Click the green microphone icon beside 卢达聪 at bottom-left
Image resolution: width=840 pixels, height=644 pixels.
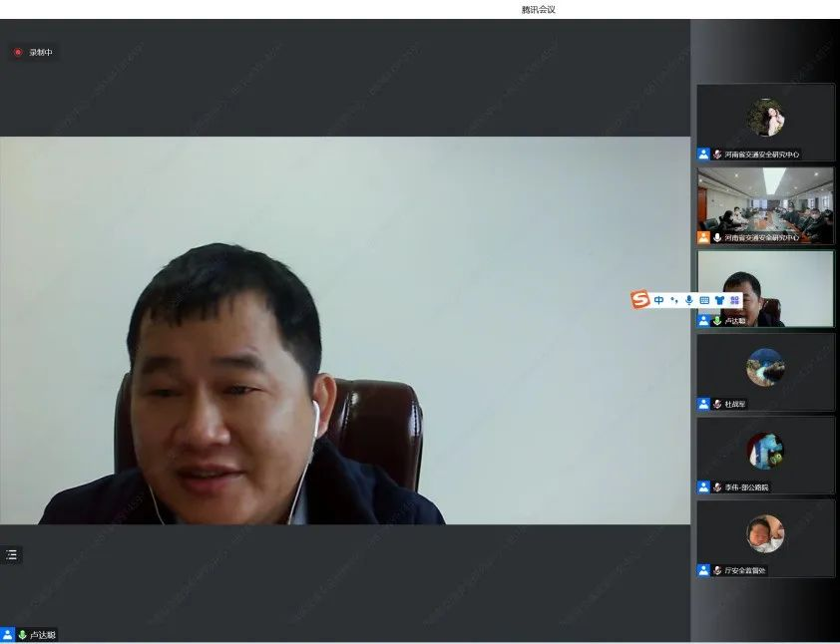coord(22,635)
